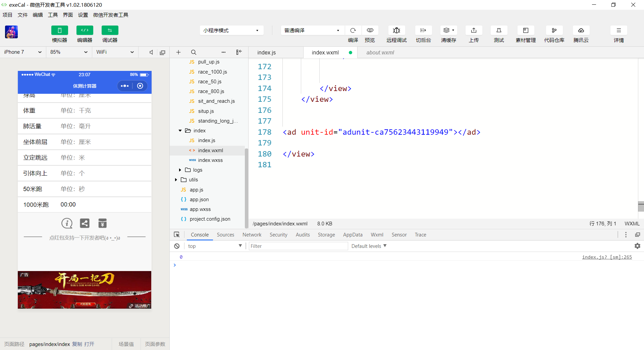
Task: Switch to the Wxml devtools tab
Action: coord(377,235)
